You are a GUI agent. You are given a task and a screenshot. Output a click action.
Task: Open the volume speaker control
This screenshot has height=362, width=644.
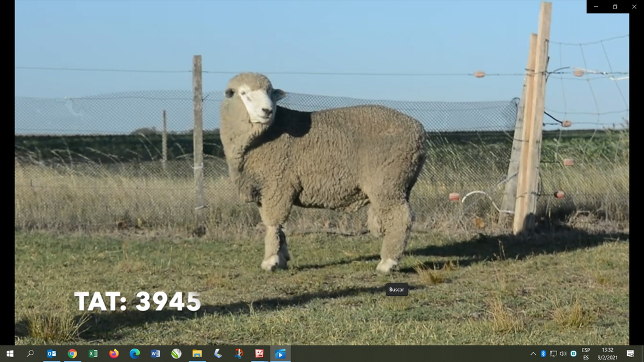563,353
